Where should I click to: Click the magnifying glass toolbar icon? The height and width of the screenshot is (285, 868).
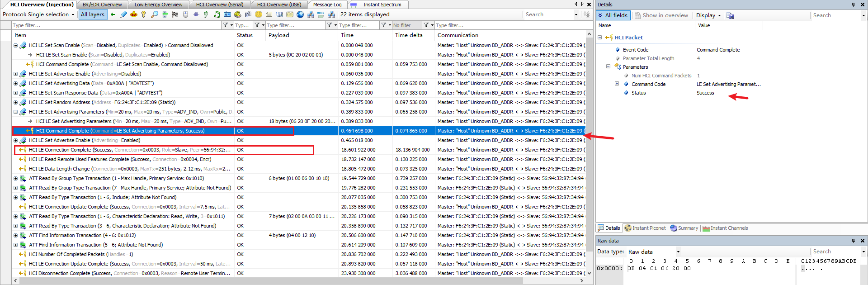(x=155, y=14)
